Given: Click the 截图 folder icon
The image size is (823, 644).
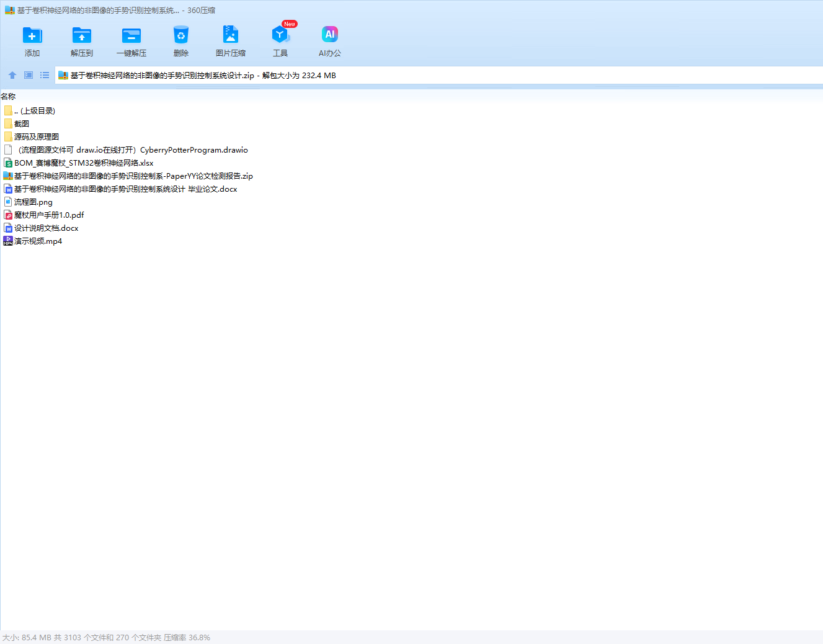Looking at the screenshot, I should pyautogui.click(x=8, y=123).
